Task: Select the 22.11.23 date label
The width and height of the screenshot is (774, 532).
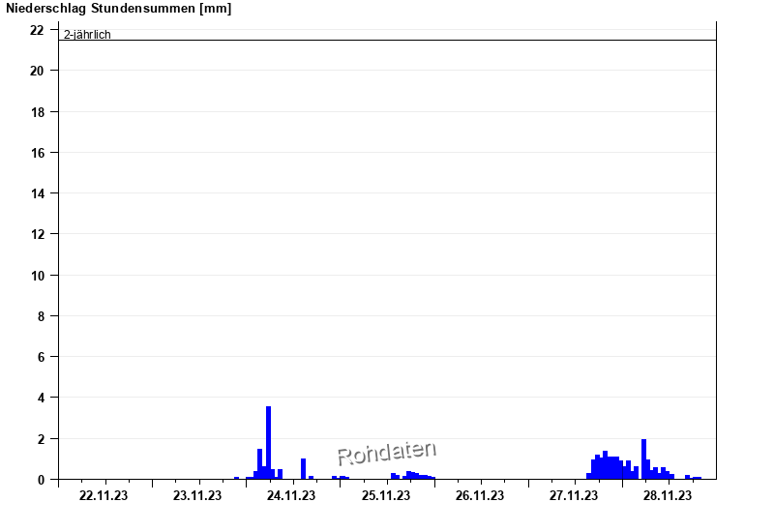Action: (x=104, y=496)
